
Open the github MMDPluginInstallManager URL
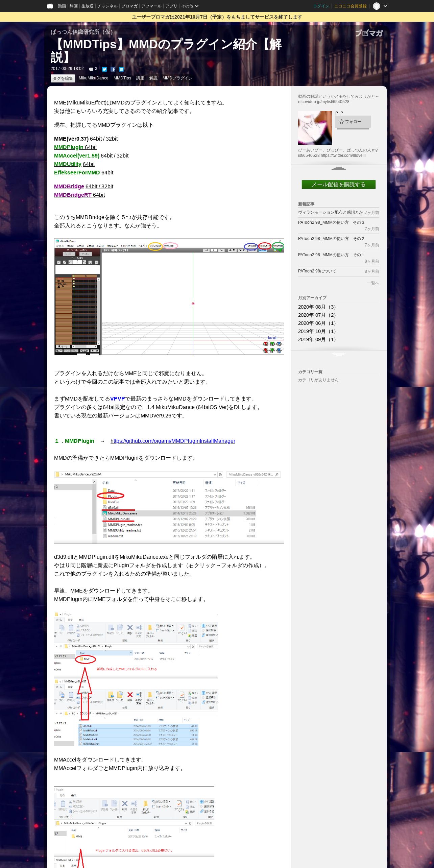point(173,441)
